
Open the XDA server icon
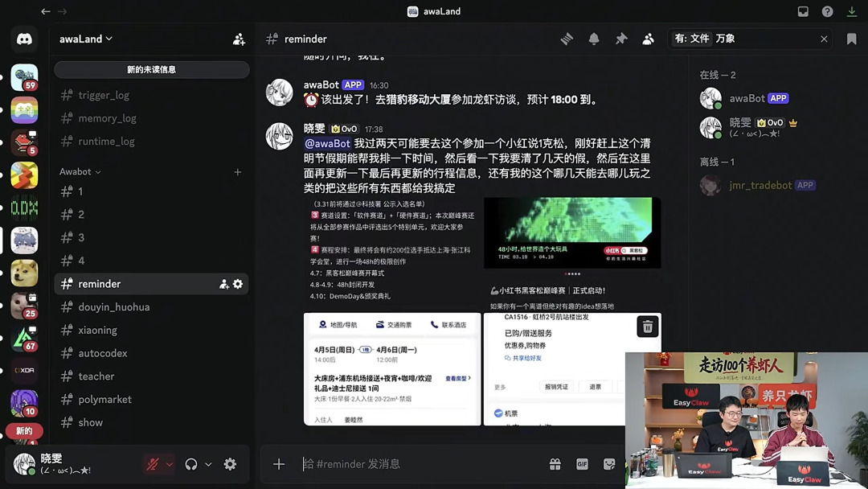coord(24,370)
